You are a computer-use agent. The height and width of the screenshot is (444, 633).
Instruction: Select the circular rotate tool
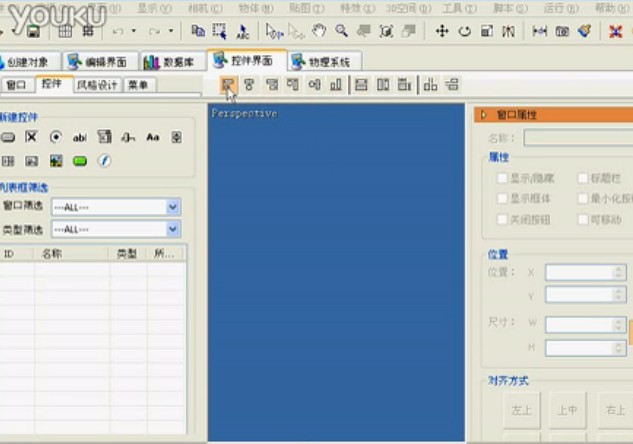(465, 31)
